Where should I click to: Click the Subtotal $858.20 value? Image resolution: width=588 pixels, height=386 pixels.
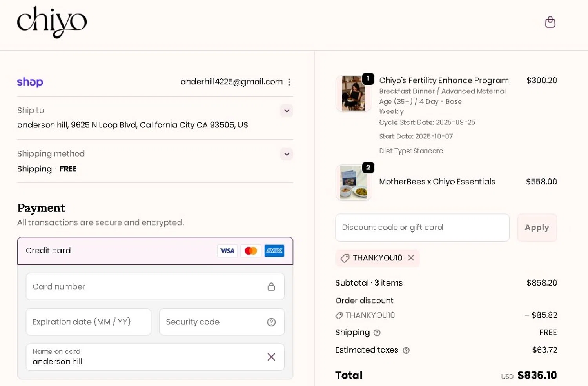[542, 283]
